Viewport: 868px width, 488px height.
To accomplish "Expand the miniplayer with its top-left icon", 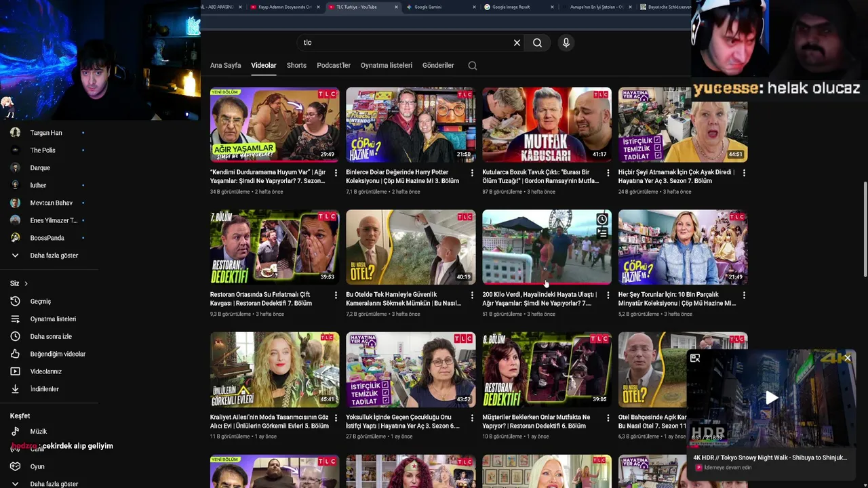I will (x=695, y=358).
